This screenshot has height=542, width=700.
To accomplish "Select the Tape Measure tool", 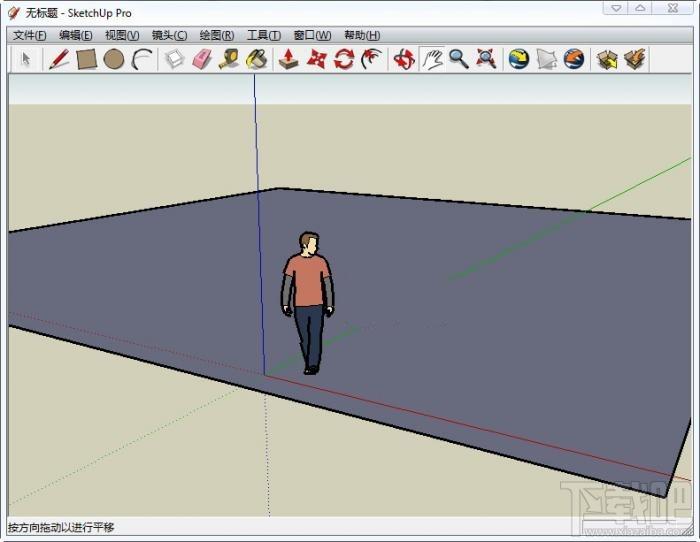I will click(x=229, y=59).
